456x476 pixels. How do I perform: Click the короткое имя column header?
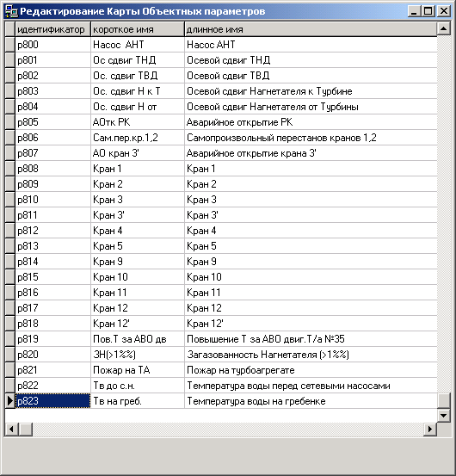point(138,29)
